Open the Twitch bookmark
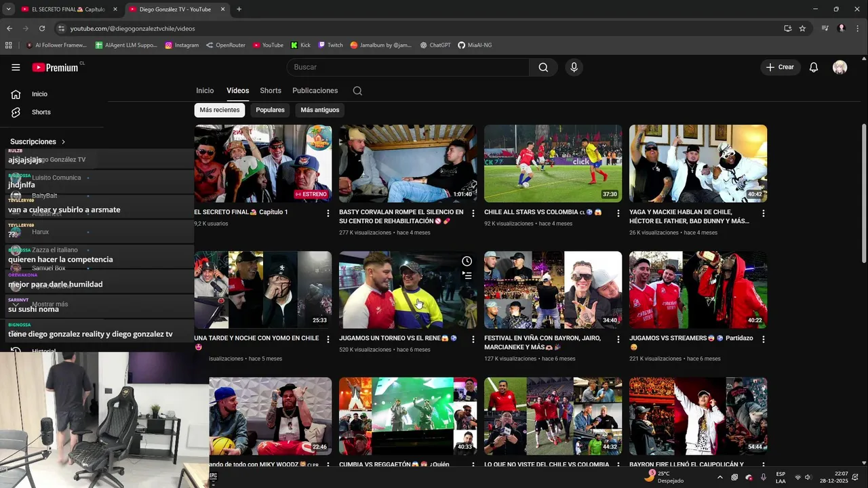868x488 pixels. coord(331,45)
